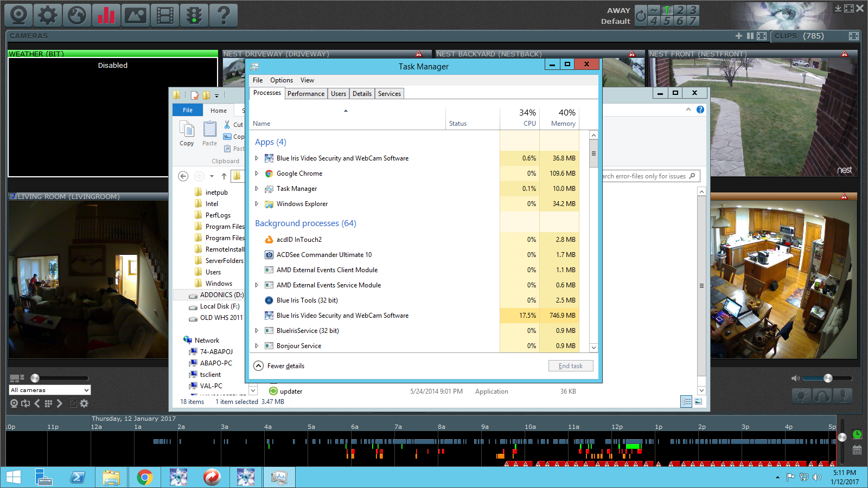
Task: Open the All cameras dropdown
Action: coord(50,390)
